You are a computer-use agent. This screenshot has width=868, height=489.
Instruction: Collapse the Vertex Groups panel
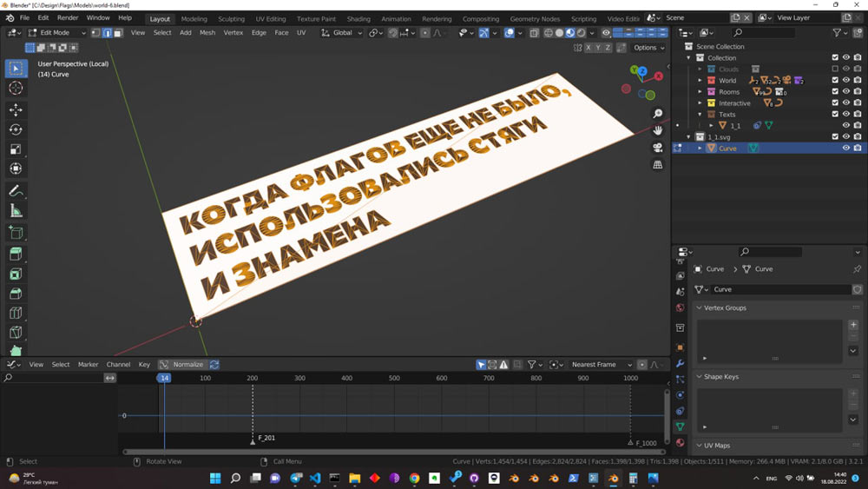(x=700, y=307)
